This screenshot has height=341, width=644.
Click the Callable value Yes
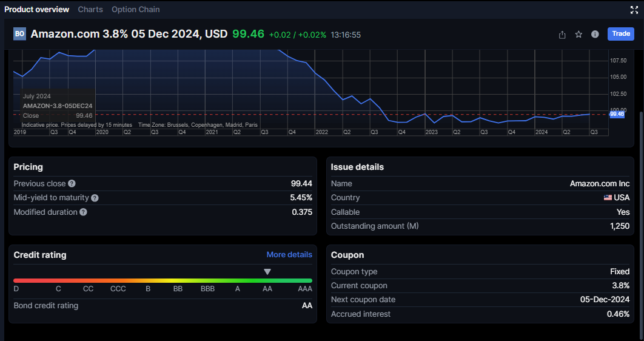click(623, 212)
